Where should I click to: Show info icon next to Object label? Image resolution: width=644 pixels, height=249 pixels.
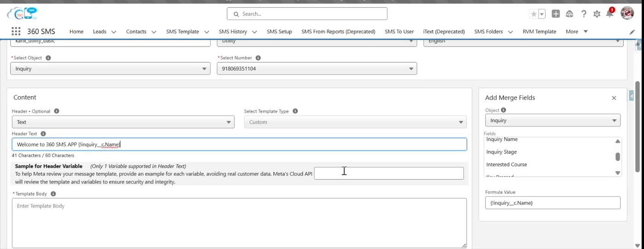click(x=503, y=110)
